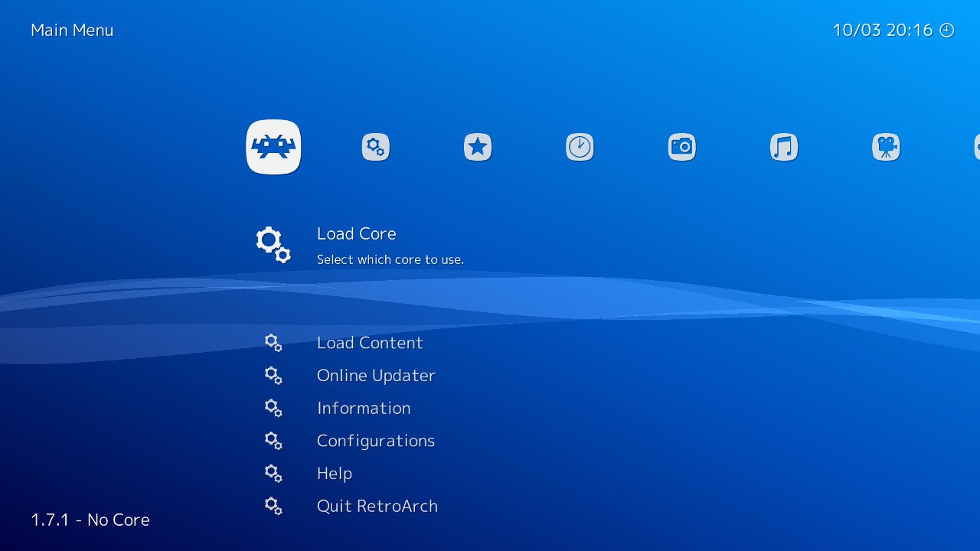Click the gear icon next to Load Content
Screen dimensions: 980x551
[x=273, y=343]
